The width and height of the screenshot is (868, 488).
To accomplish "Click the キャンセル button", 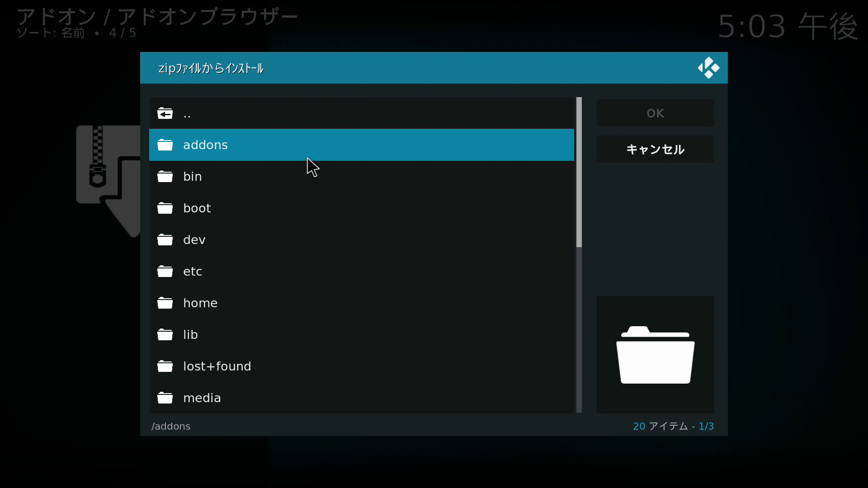I will tap(656, 149).
